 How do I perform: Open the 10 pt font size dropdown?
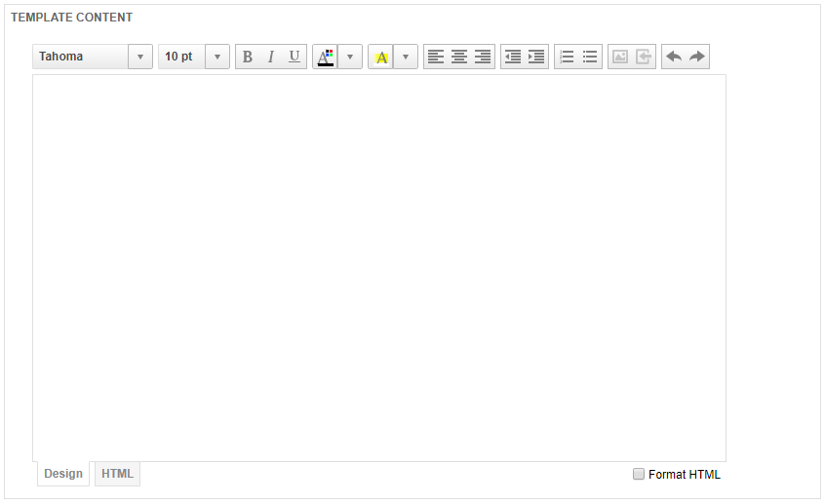[x=216, y=57]
